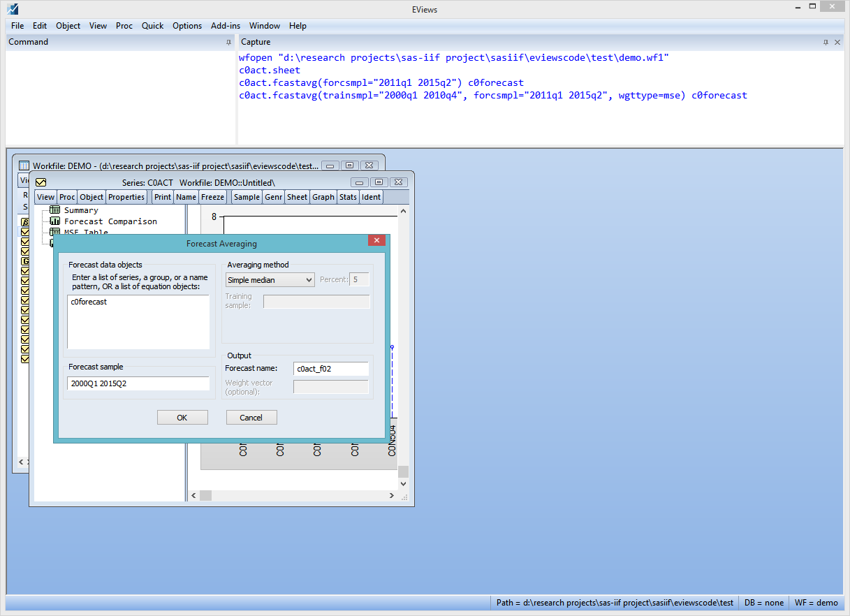Click the graph pane scroll-down arrow
Image resolution: width=850 pixels, height=616 pixels.
(x=403, y=484)
